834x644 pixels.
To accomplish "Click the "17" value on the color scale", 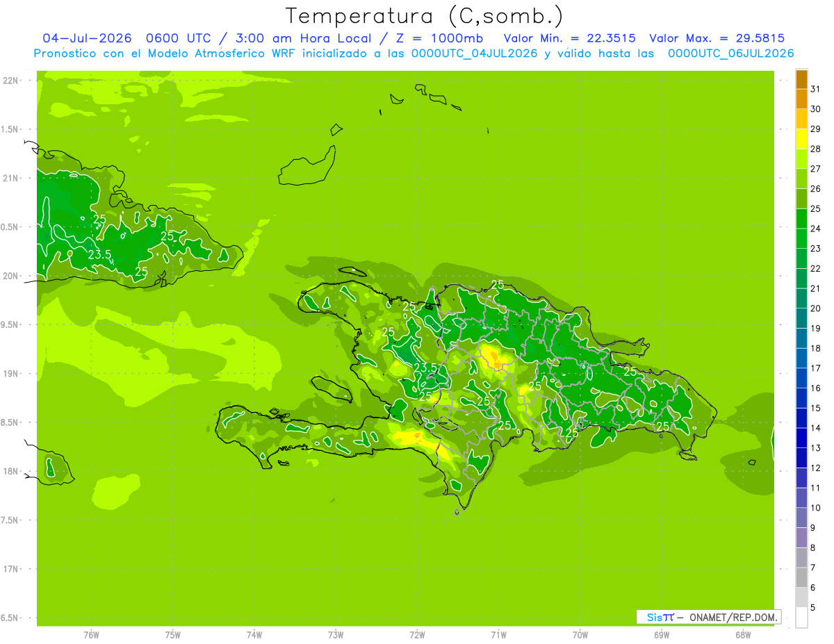I will 815,368.
